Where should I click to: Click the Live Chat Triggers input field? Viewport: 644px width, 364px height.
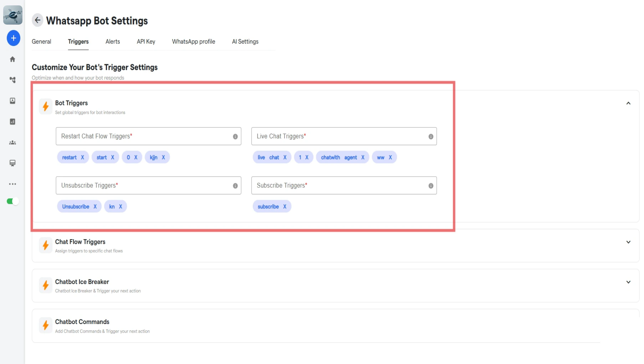(344, 136)
